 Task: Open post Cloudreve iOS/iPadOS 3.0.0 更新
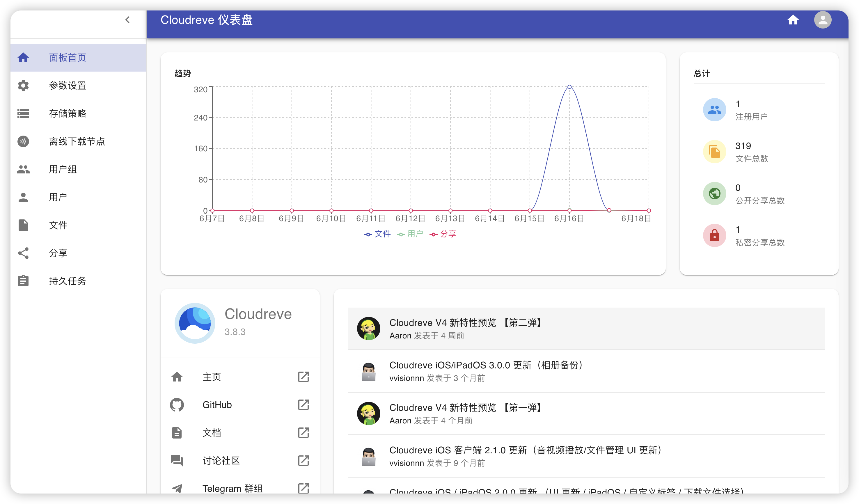(586, 371)
